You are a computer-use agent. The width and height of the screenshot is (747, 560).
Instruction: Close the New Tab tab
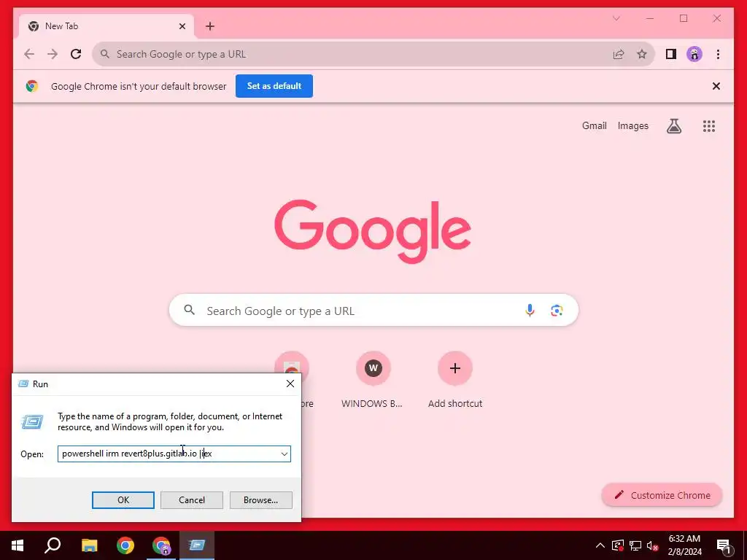(182, 26)
